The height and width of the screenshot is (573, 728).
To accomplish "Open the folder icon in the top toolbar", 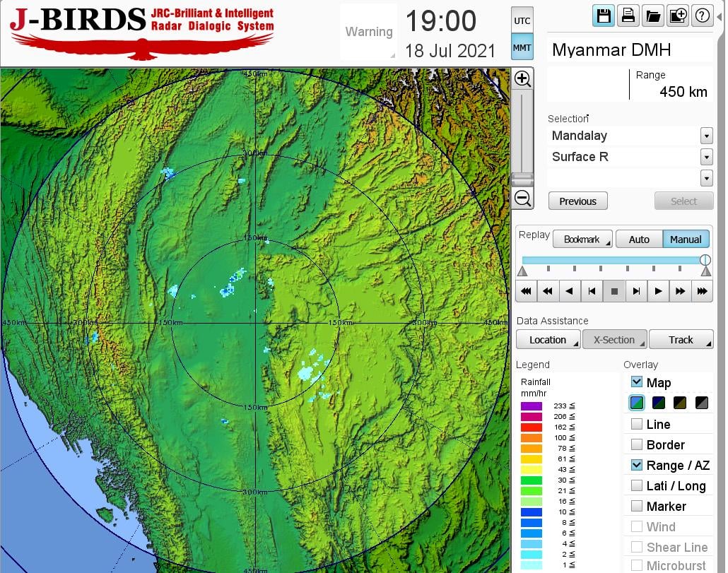I will pyautogui.click(x=652, y=16).
